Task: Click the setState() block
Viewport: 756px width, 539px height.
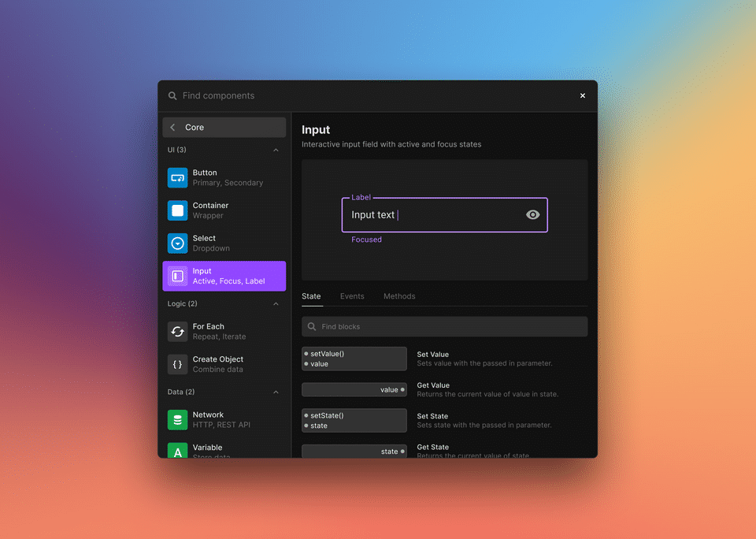Action: (354, 420)
